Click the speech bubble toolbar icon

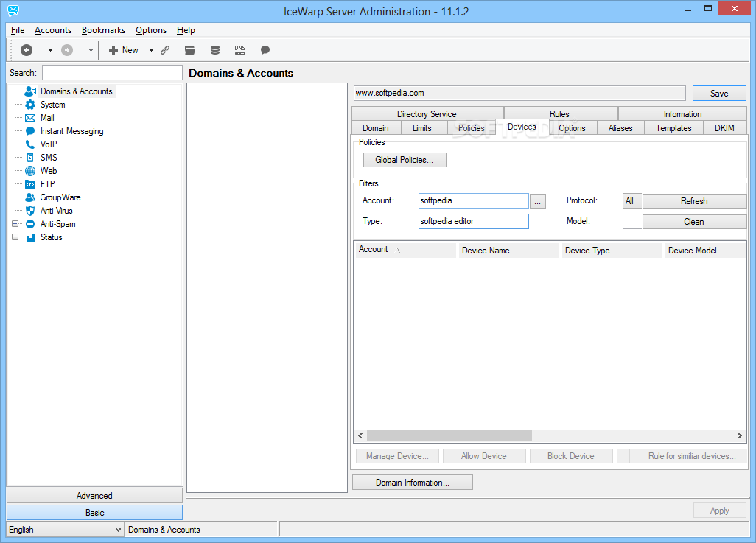265,49
